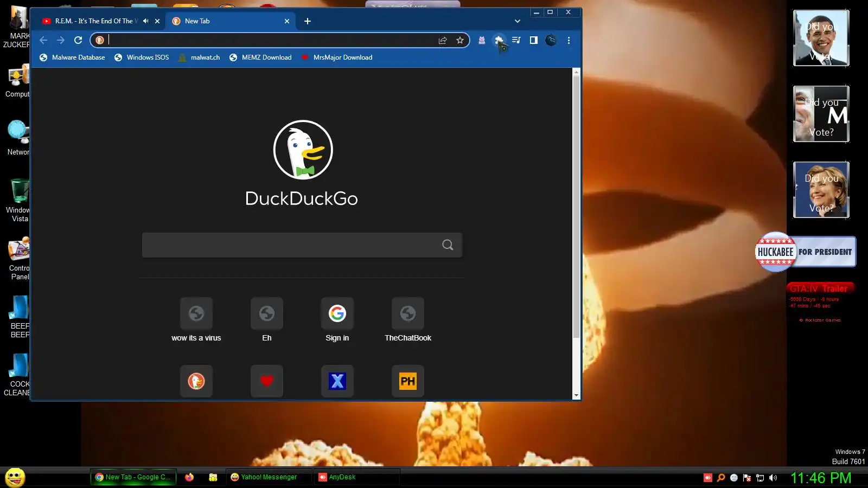Click the browser forward arrow

pos(61,40)
